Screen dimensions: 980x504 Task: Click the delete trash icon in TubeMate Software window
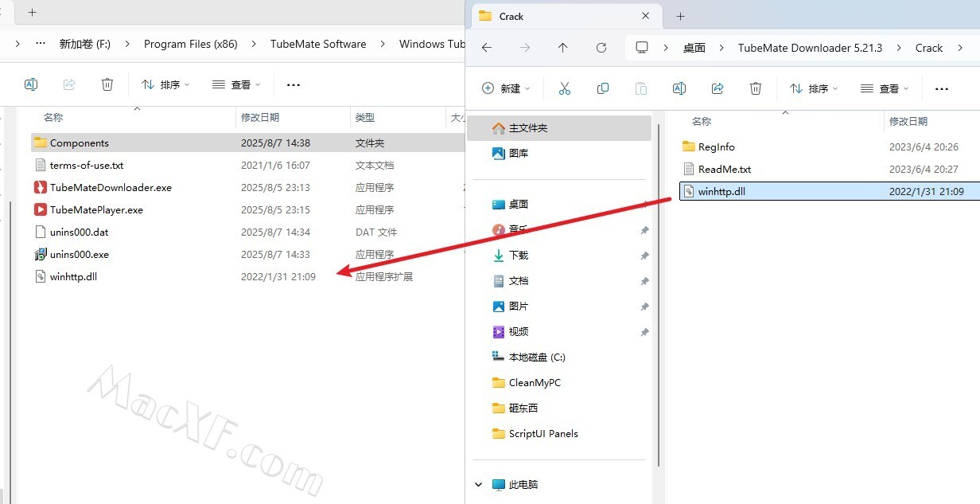(107, 84)
